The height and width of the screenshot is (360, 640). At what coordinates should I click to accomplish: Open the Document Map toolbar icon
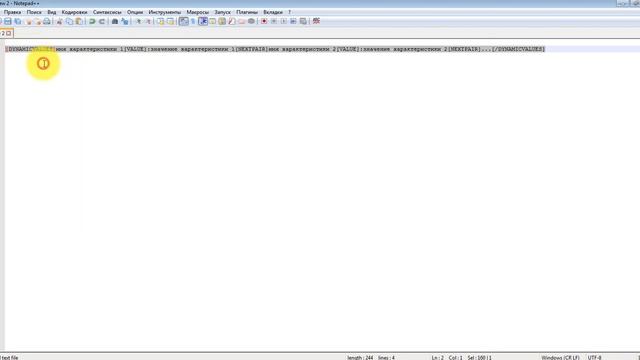(x=222, y=21)
